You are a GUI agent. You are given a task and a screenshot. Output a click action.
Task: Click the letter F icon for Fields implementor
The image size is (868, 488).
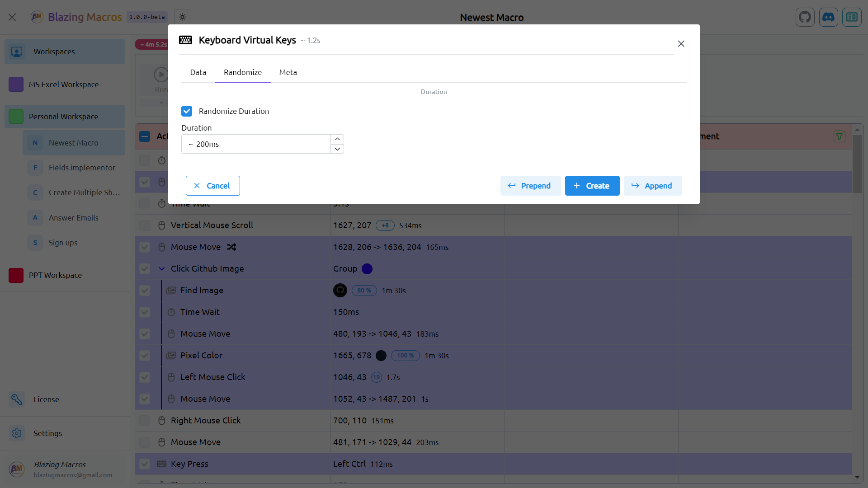[x=35, y=168]
